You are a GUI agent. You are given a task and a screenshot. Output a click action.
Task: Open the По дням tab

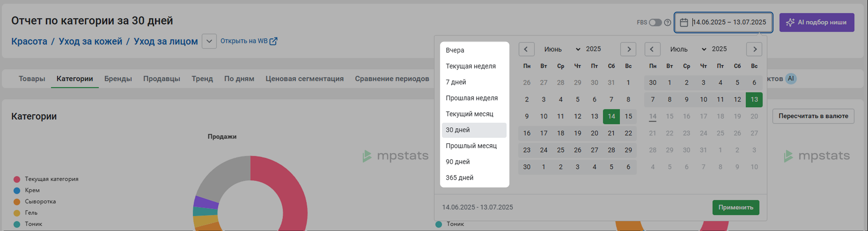pos(239,78)
